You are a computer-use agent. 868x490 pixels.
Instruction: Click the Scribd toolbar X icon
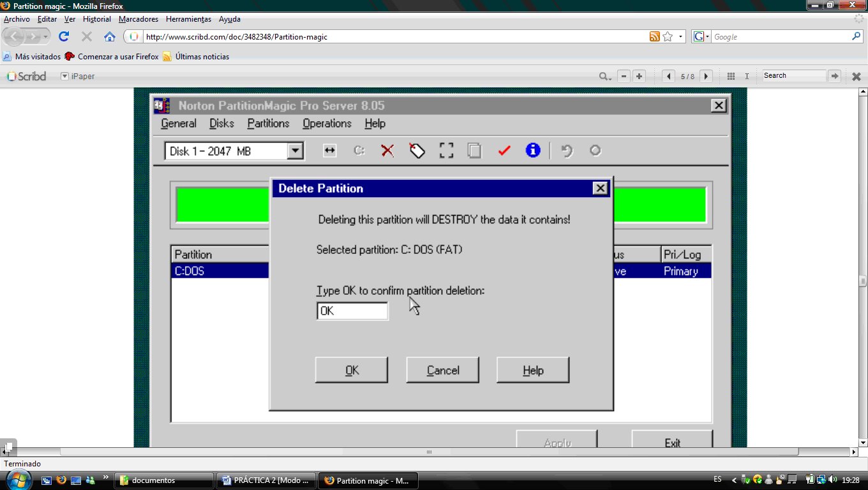pyautogui.click(x=857, y=77)
